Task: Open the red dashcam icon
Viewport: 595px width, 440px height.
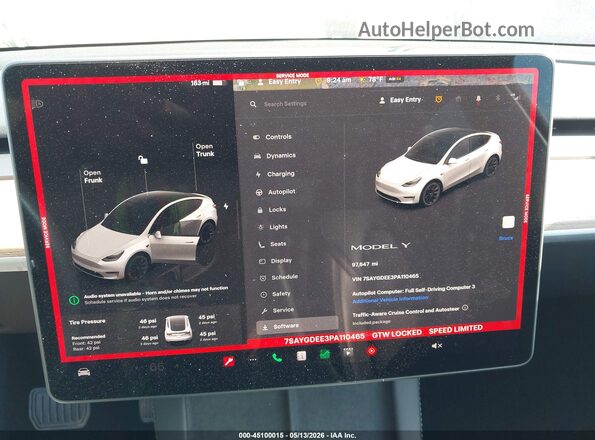Action: (x=371, y=351)
